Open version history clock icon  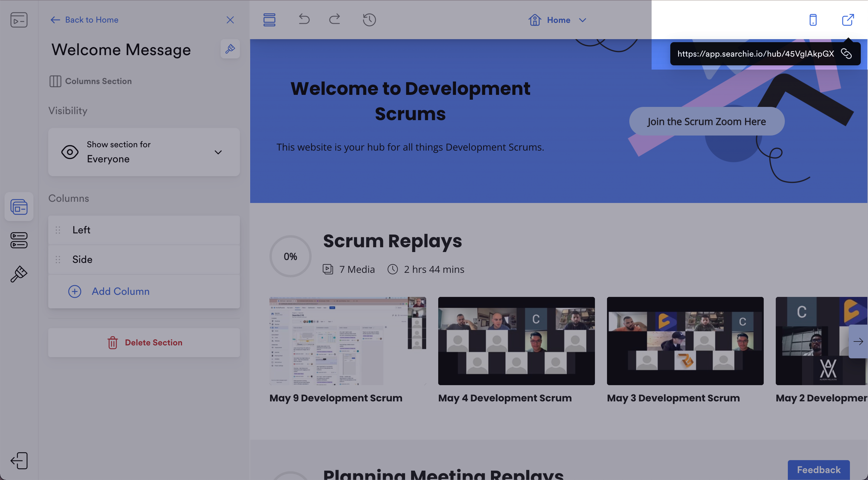click(369, 20)
